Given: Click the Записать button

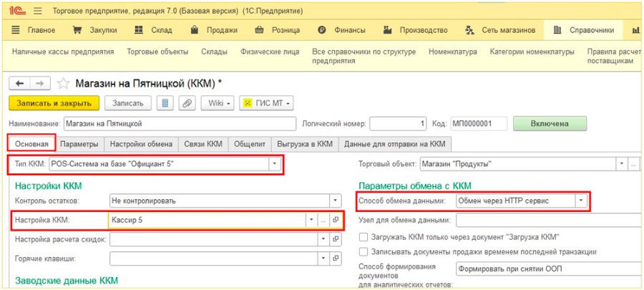Looking at the screenshot, I should [x=128, y=103].
